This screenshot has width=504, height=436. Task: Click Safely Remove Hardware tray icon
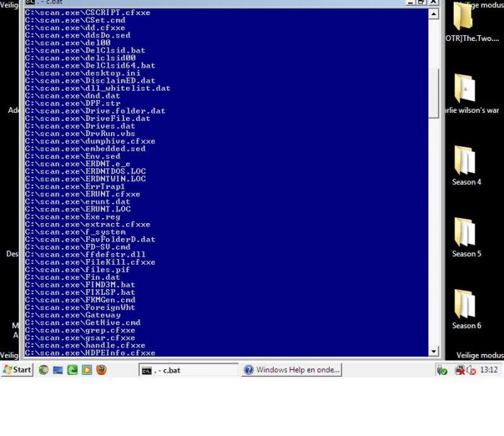442,370
